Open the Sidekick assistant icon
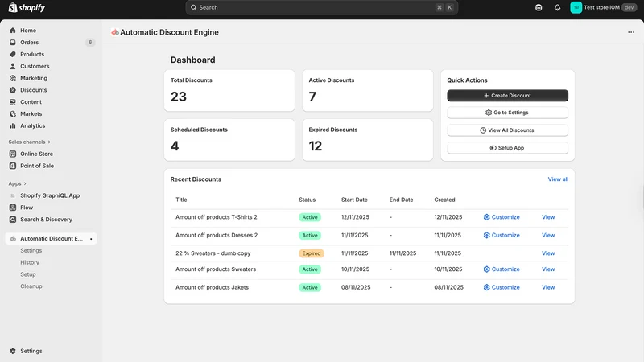The image size is (644, 362). tap(539, 7)
